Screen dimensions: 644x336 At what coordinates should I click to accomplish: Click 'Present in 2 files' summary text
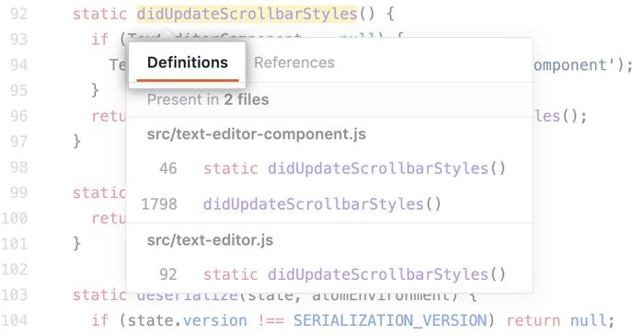coord(208,99)
